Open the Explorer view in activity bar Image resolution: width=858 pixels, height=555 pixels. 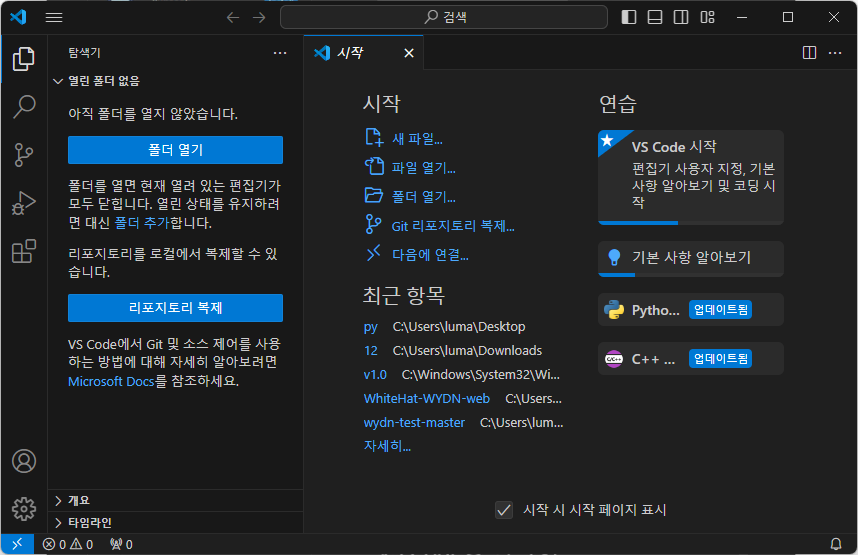pos(24,59)
